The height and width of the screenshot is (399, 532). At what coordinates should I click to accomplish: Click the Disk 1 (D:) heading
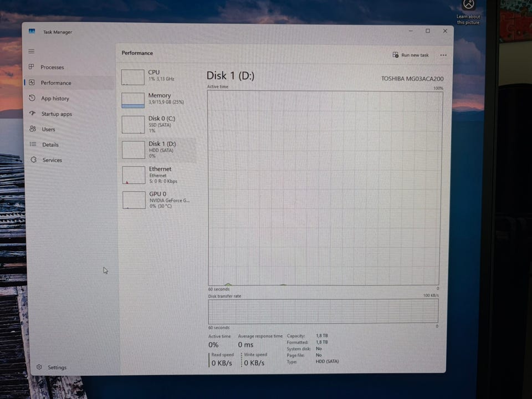tap(231, 75)
